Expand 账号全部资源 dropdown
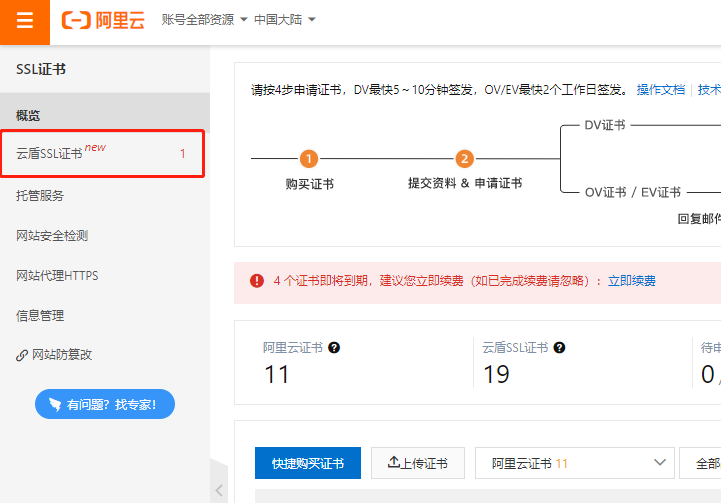Screen dimensions: 721x503 204,20
